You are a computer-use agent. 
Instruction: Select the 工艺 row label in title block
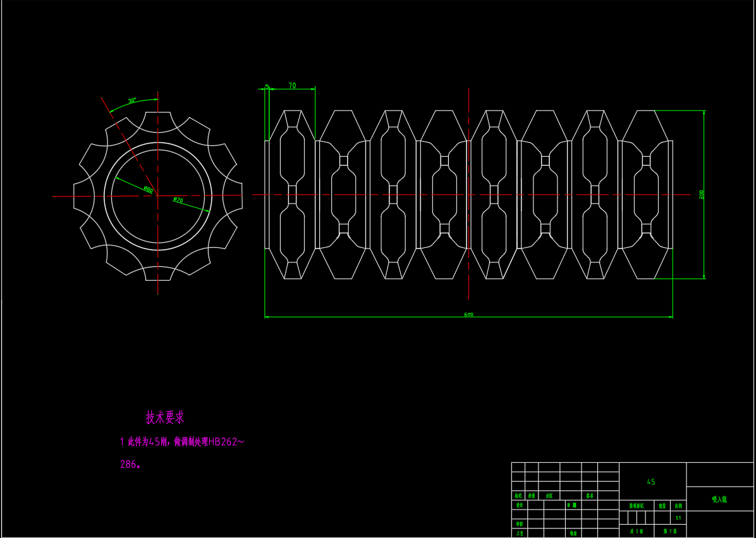[519, 533]
